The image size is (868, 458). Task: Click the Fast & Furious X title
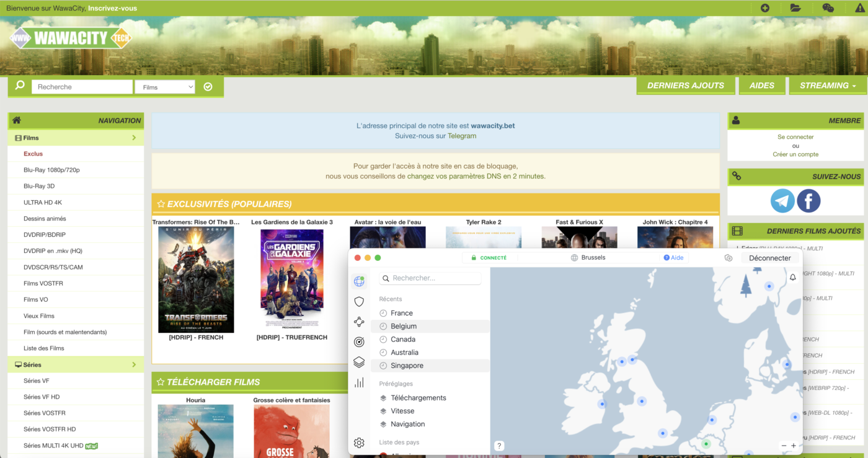click(579, 222)
